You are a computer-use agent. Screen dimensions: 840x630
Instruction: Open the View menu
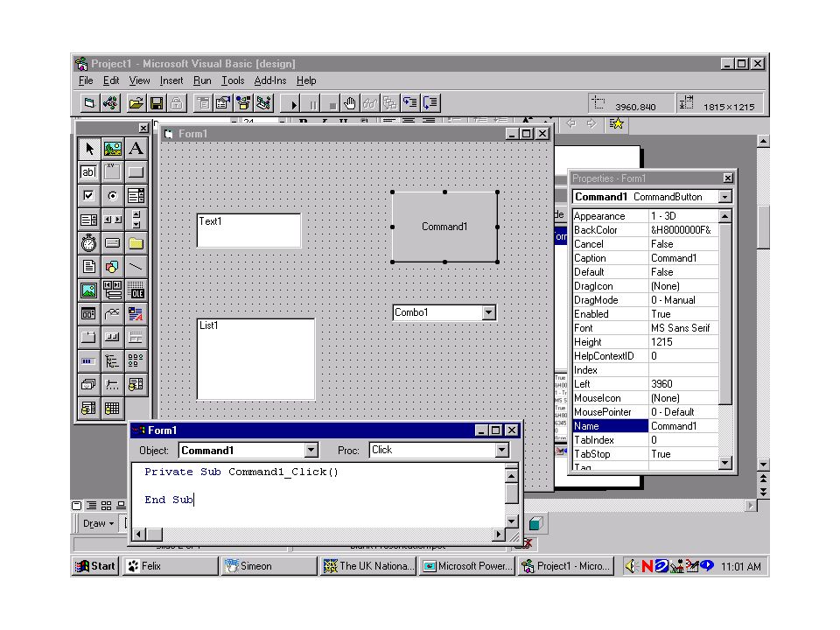click(139, 80)
